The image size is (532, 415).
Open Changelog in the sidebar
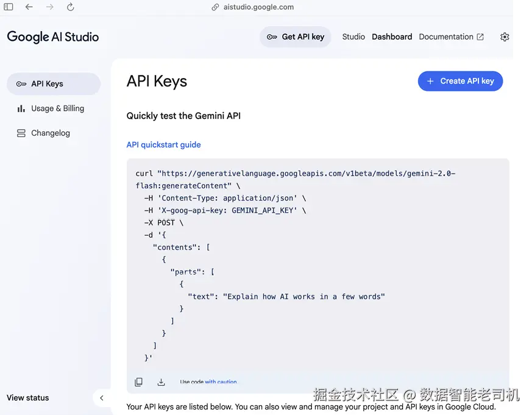coord(54,133)
